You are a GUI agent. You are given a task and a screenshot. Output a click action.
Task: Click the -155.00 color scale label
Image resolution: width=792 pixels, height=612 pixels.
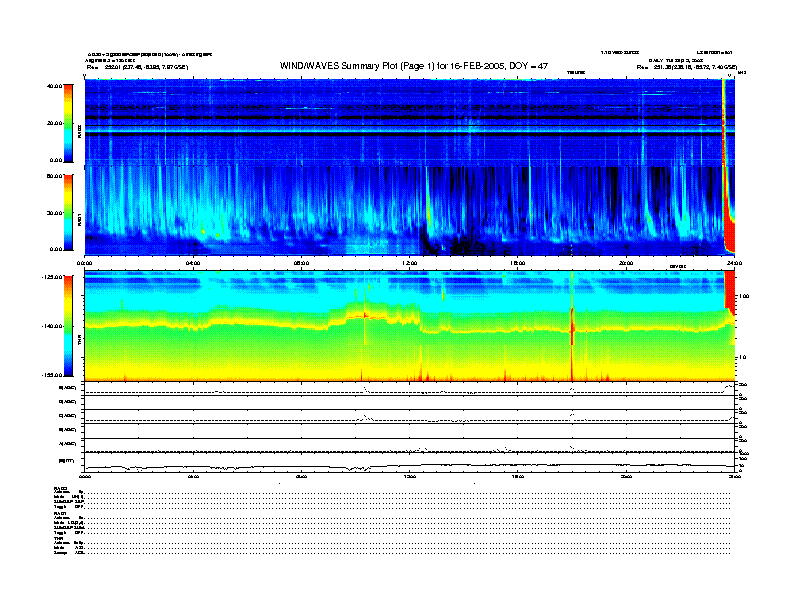[53, 375]
